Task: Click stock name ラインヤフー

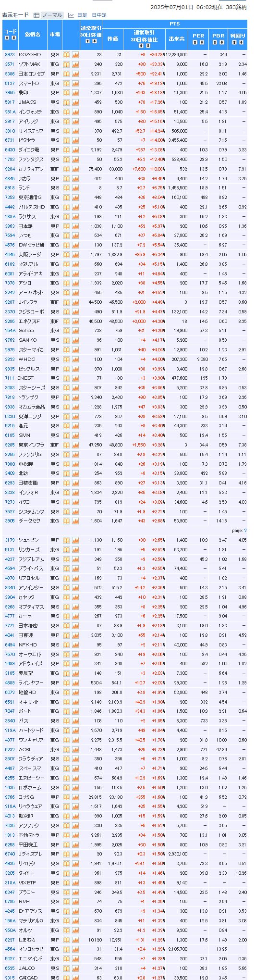Action: coord(31,683)
